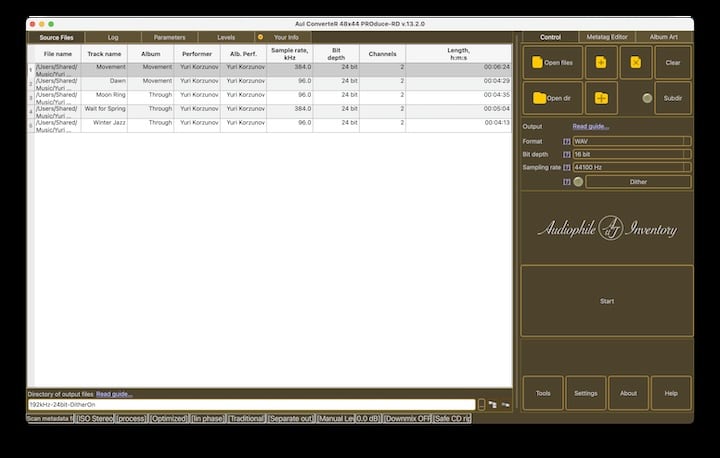Switch to the Album Art tab
720x458 pixels.
tap(664, 37)
